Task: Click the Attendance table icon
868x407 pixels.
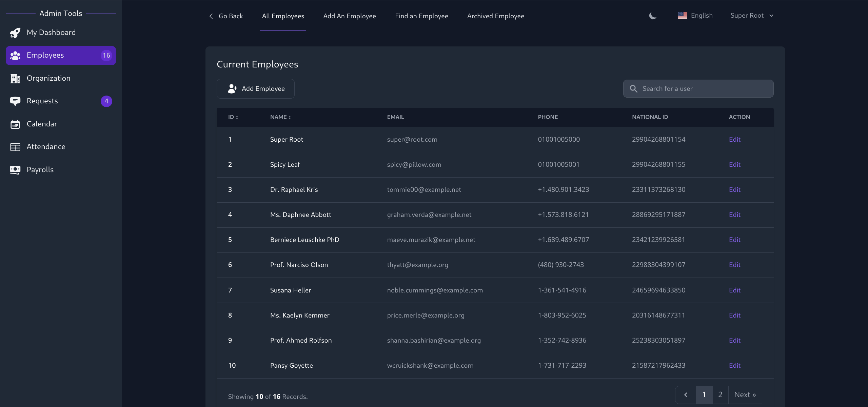Action: 15,147
